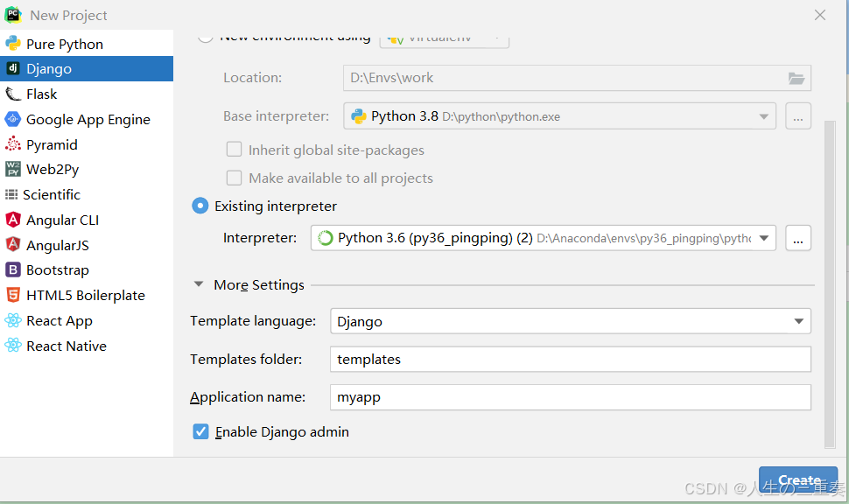The image size is (849, 504).
Task: Click ellipsis button beside Interpreter
Action: (x=798, y=238)
